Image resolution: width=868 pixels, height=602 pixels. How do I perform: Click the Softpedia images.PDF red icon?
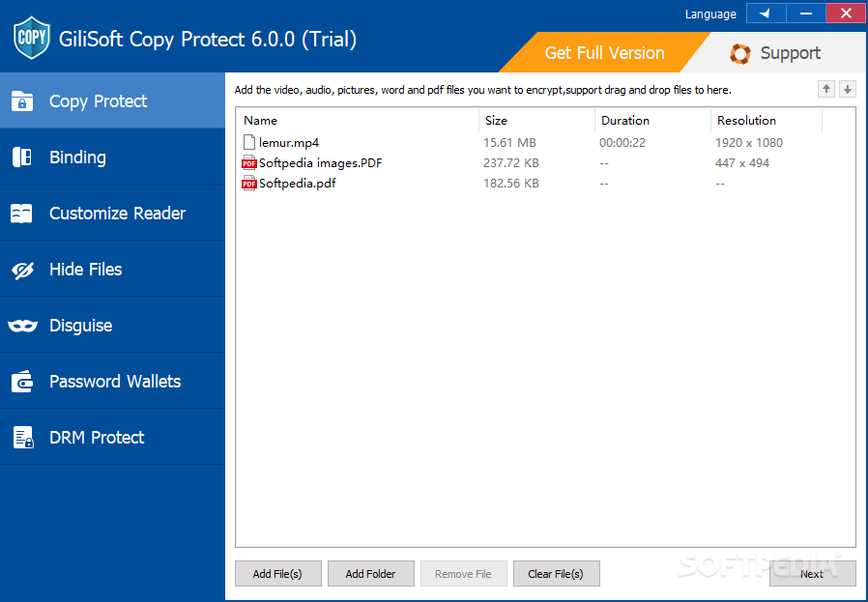tap(249, 162)
